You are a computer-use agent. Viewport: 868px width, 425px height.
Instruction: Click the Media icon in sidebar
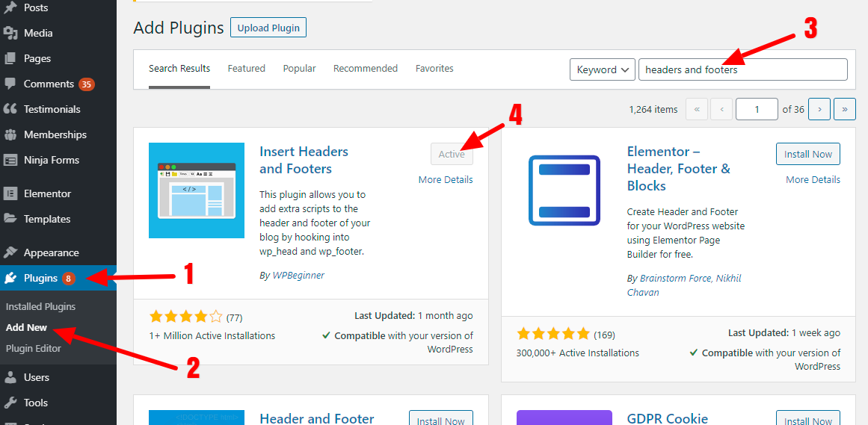[x=10, y=33]
